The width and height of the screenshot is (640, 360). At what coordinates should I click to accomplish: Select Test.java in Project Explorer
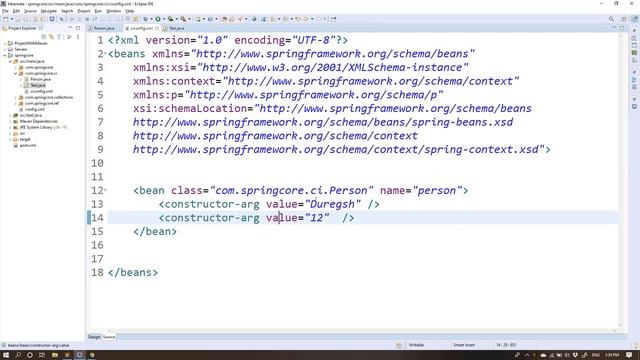[38, 85]
